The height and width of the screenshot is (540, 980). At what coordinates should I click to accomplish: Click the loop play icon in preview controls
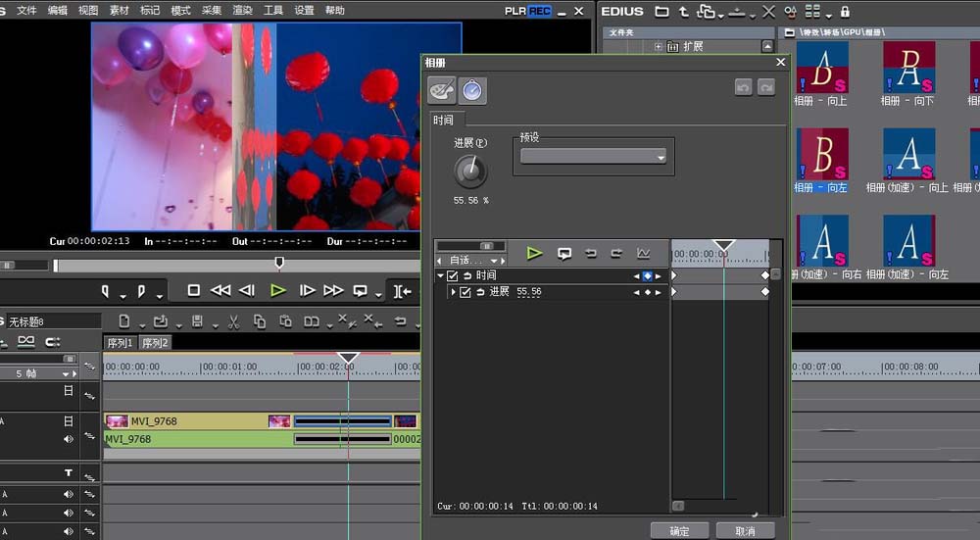[360, 291]
